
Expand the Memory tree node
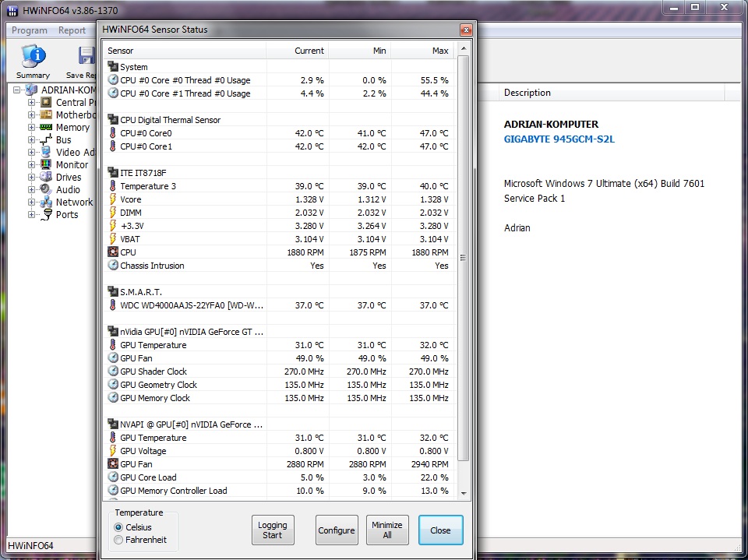click(31, 127)
